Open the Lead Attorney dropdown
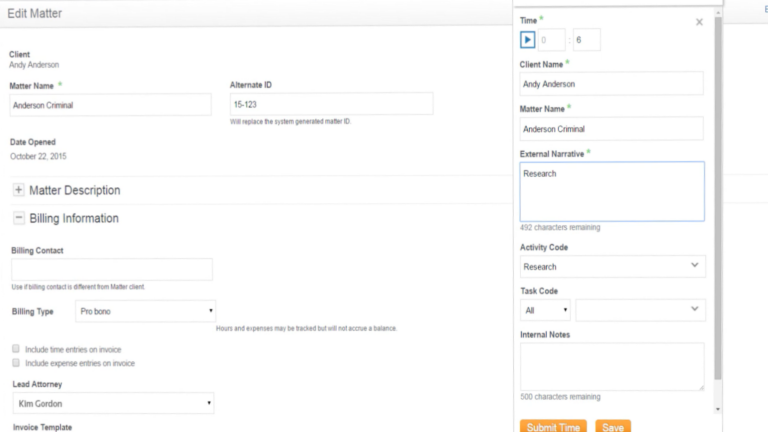This screenshot has height=432, width=768. tap(113, 403)
